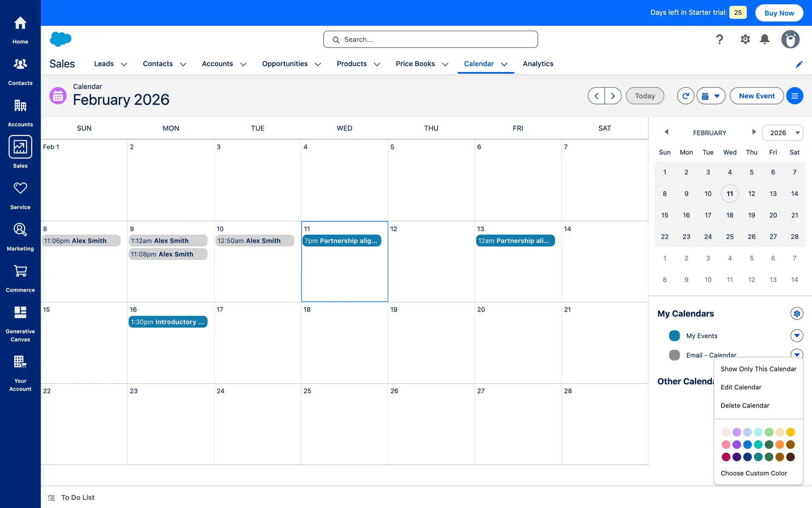The height and width of the screenshot is (508, 812).
Task: Click the Commerce cart icon
Action: (20, 278)
